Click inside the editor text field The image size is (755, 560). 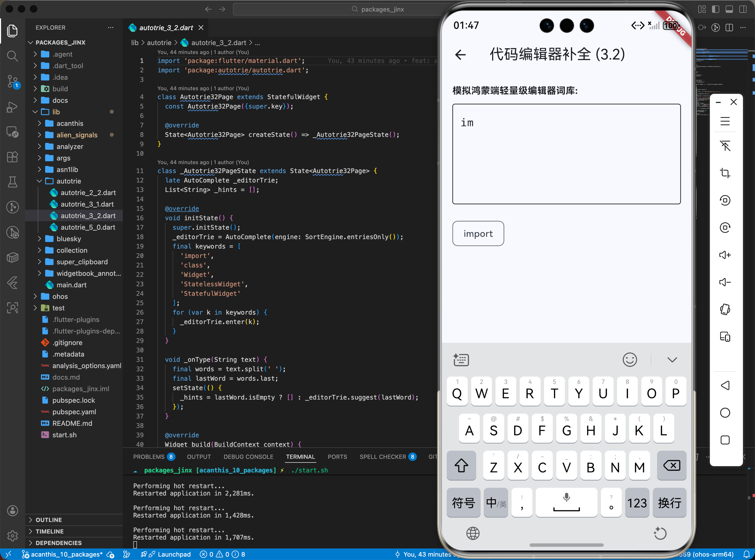tap(566, 154)
